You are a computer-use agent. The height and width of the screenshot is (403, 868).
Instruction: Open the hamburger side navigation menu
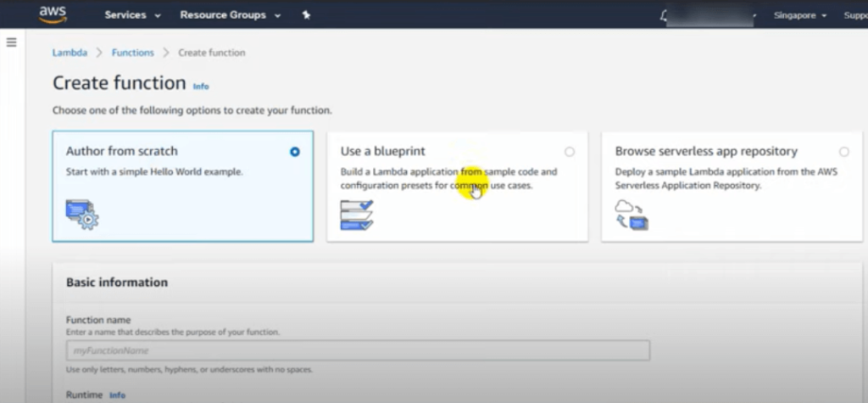coord(11,42)
